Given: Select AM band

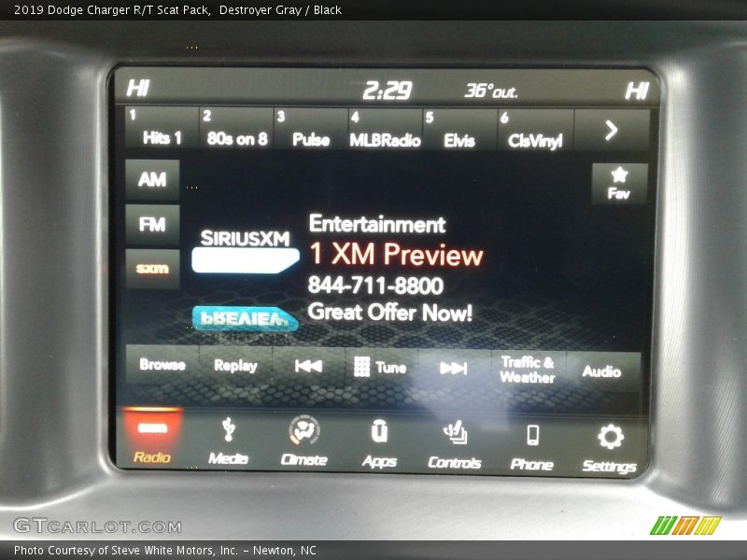Looking at the screenshot, I should [x=152, y=179].
